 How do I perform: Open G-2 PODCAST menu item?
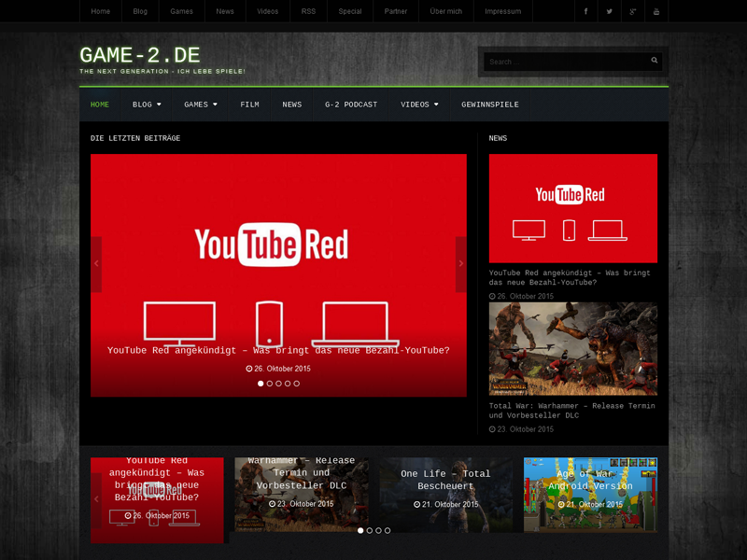(351, 105)
